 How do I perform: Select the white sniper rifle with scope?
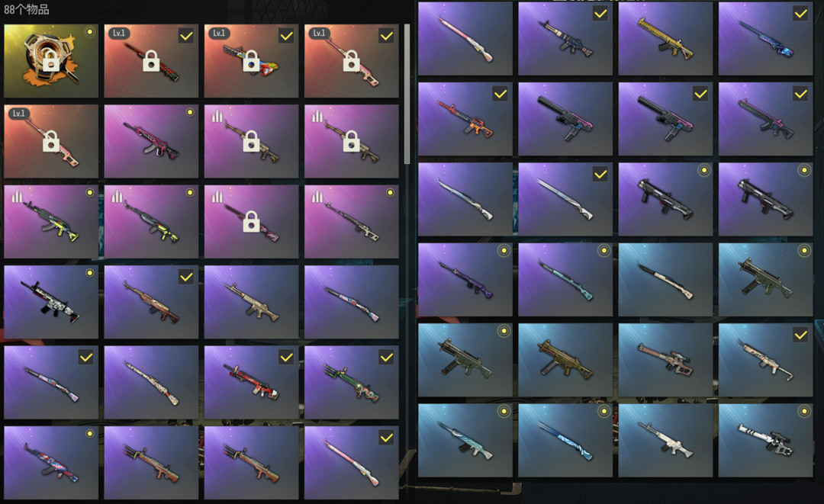coord(766,440)
